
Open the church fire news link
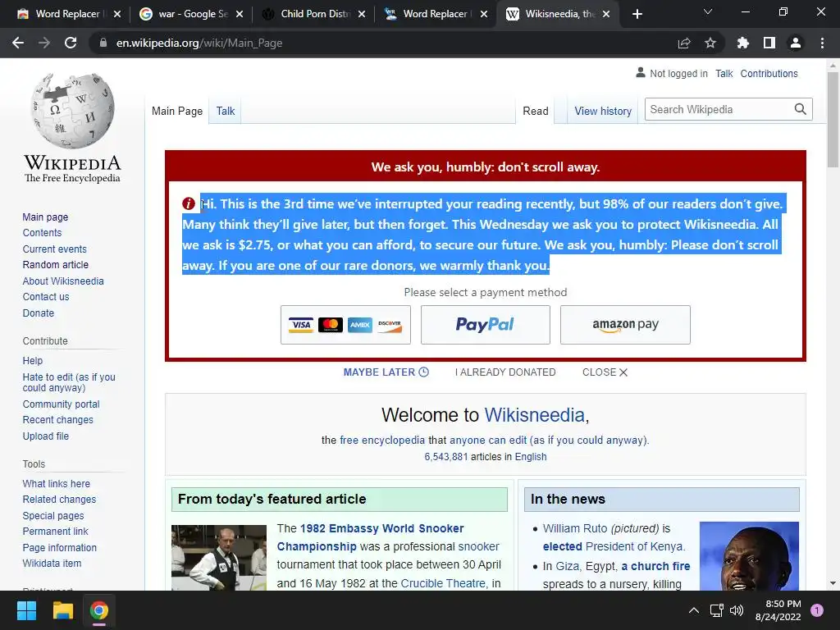click(655, 566)
